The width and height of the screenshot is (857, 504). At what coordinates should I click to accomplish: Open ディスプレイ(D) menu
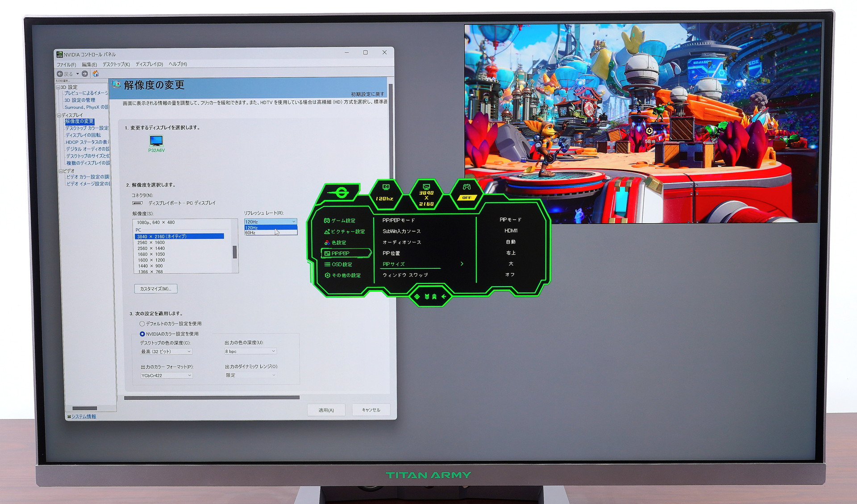coord(149,64)
